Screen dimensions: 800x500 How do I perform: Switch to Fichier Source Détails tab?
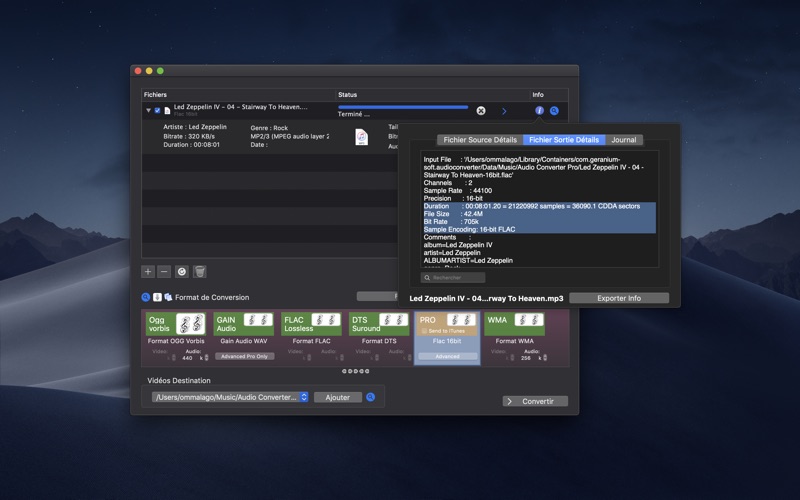click(480, 140)
